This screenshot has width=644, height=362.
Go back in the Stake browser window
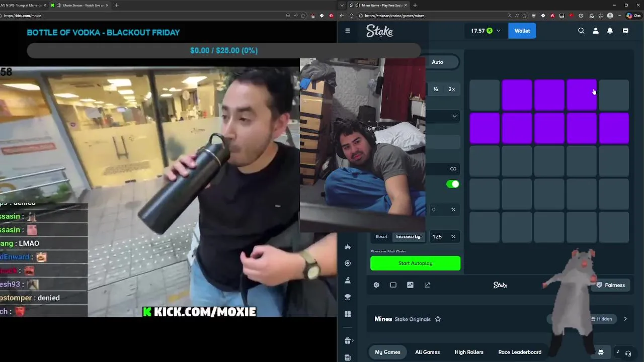click(342, 16)
